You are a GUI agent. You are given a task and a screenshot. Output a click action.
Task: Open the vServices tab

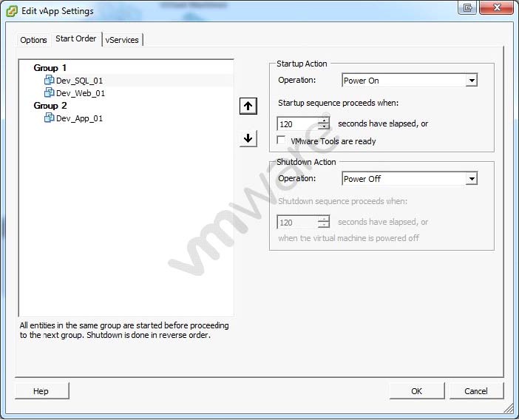122,40
